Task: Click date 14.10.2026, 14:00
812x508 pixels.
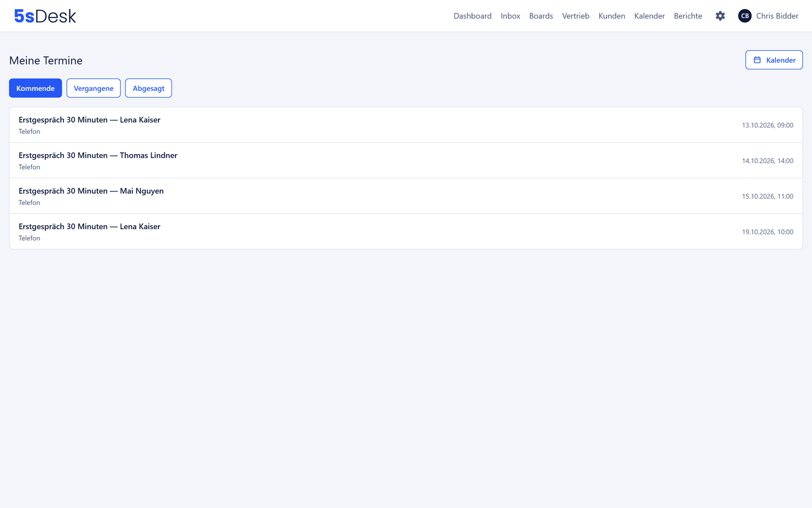Action: tap(767, 161)
